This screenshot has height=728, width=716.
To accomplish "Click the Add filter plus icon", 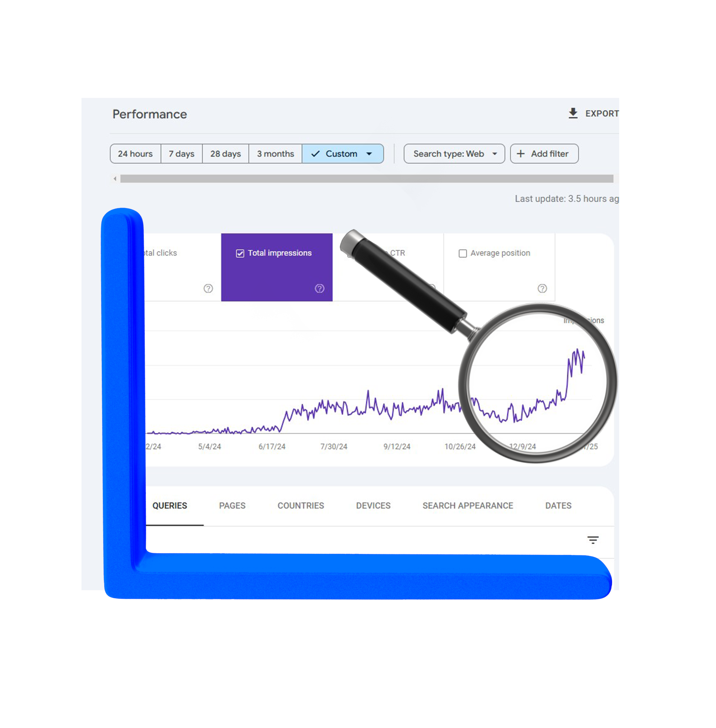I will [x=521, y=154].
